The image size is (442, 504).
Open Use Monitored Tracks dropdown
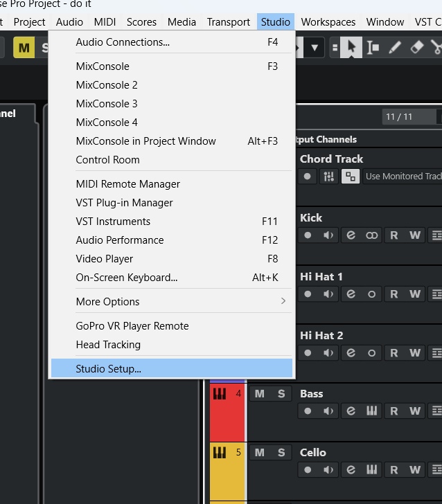coord(402,176)
